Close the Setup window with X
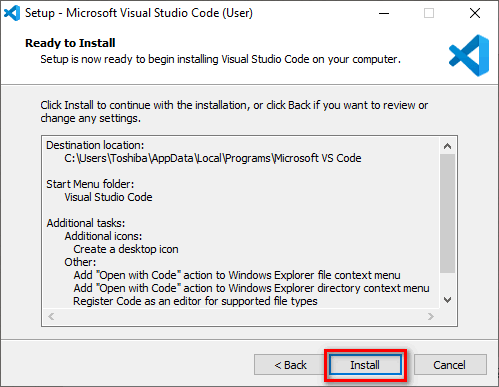Image resolution: width=499 pixels, height=387 pixels. [475, 13]
